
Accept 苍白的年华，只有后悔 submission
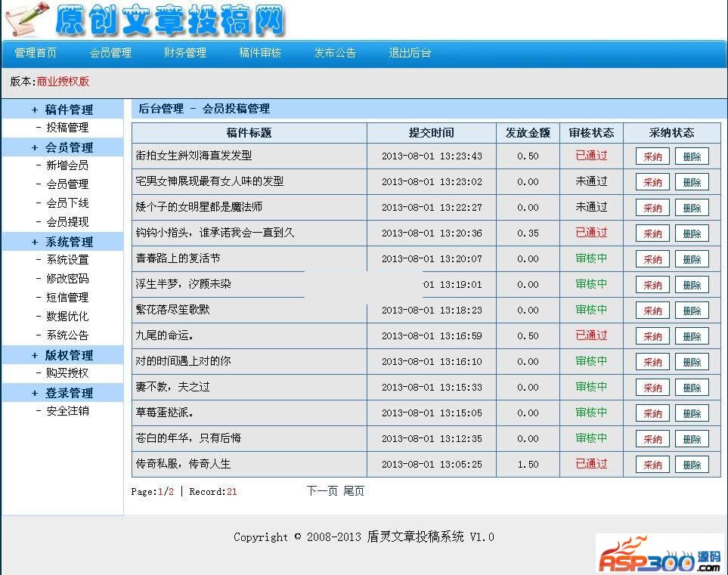coord(652,439)
